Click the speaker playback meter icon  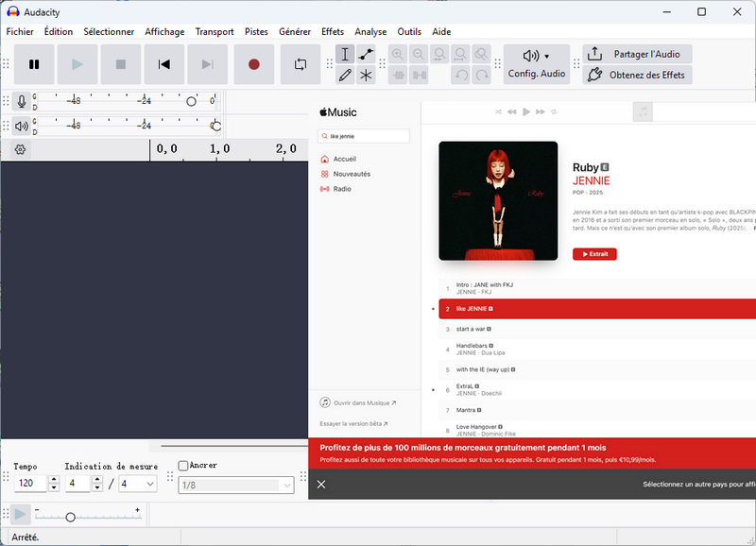point(21,126)
